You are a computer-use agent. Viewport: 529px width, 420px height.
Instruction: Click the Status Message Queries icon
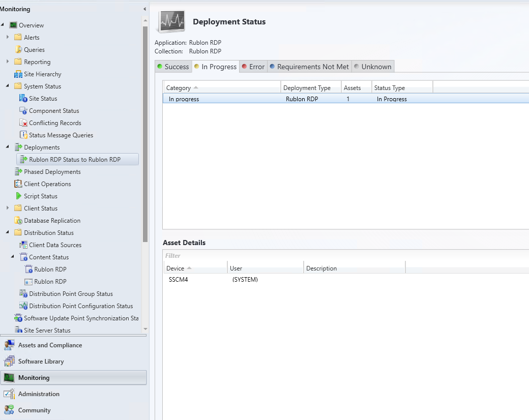pyautogui.click(x=23, y=135)
